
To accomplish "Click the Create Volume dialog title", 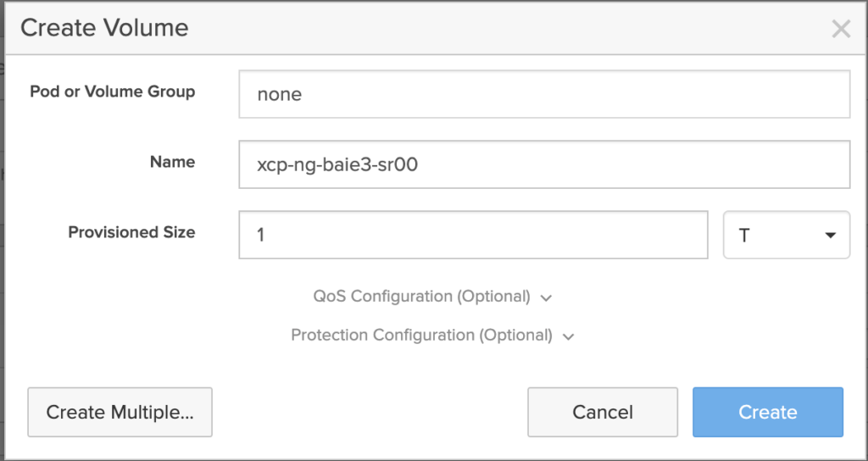I will (x=104, y=28).
